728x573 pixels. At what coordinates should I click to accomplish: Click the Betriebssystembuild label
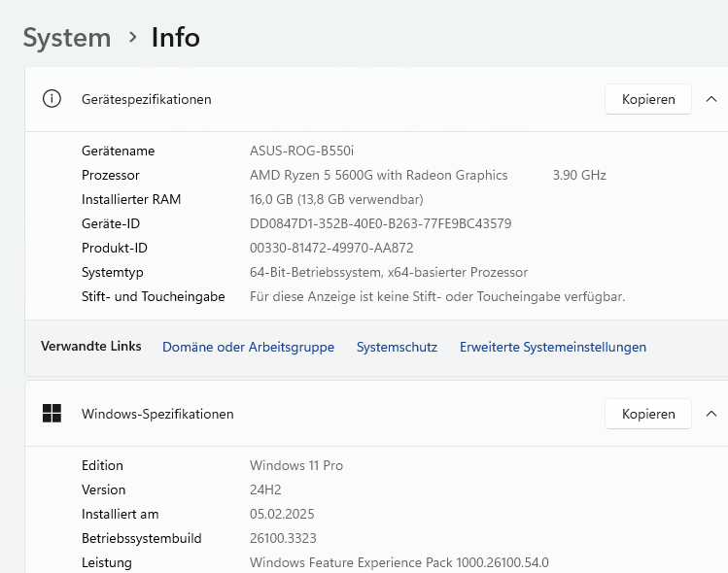click(x=142, y=538)
